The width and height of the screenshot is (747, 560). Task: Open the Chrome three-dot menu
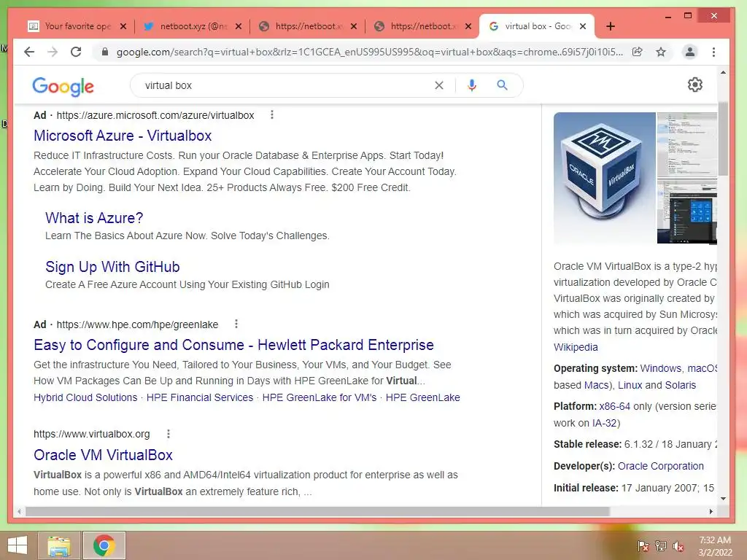tap(713, 52)
